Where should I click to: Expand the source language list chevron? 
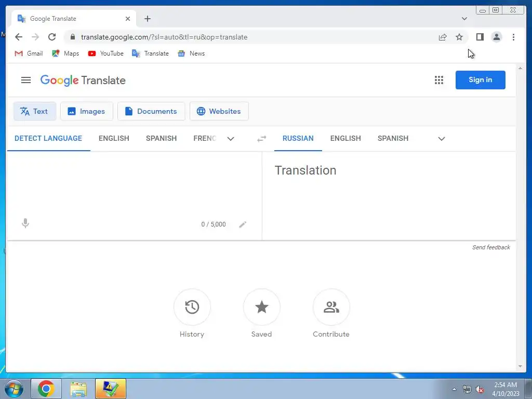(x=231, y=138)
